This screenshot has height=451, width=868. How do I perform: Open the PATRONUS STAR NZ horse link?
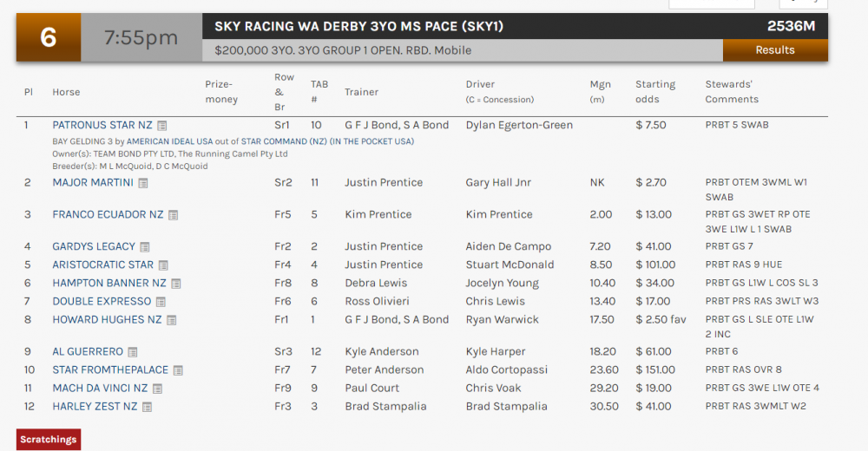[x=102, y=126]
